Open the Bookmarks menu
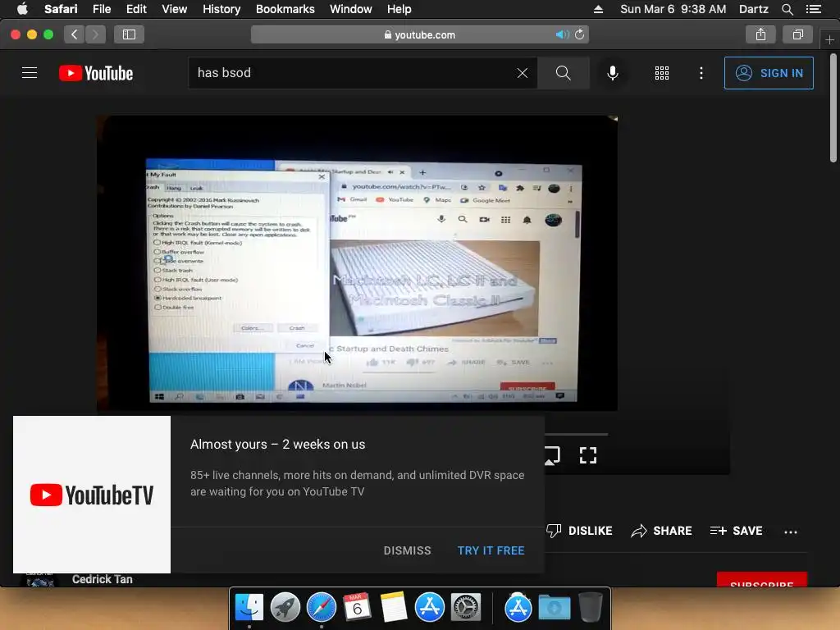Viewport: 840px width, 630px height. point(285,9)
